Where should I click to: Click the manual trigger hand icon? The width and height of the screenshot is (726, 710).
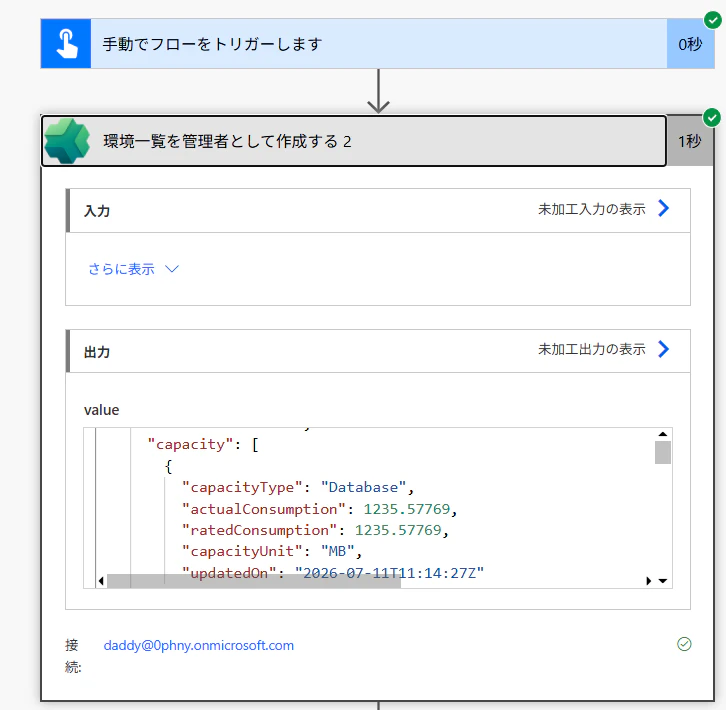66,44
